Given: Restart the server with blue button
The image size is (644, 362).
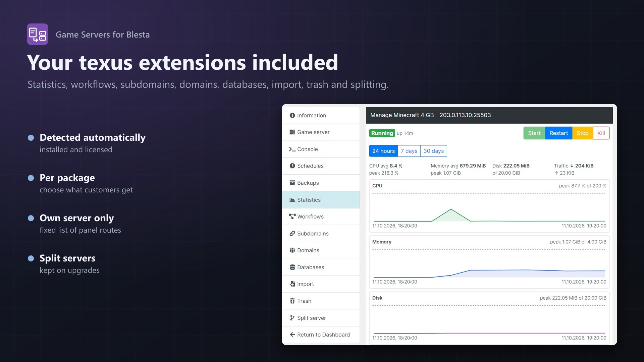Looking at the screenshot, I should [558, 133].
